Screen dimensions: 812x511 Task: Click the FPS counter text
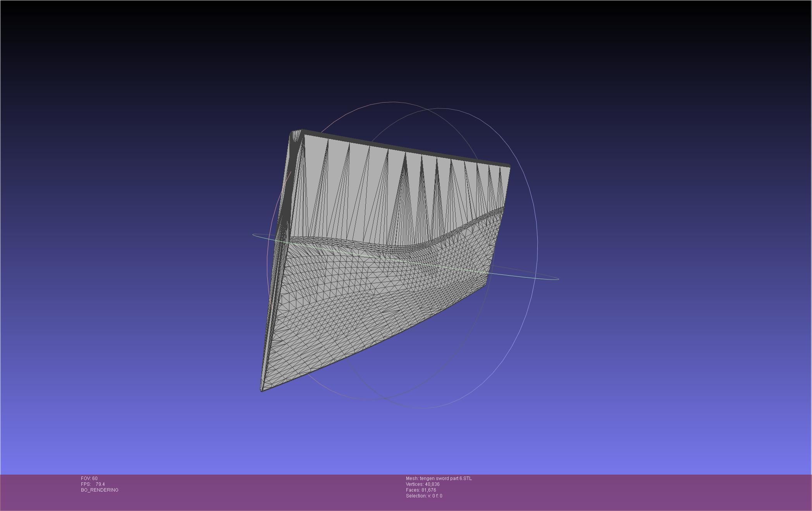93,484
